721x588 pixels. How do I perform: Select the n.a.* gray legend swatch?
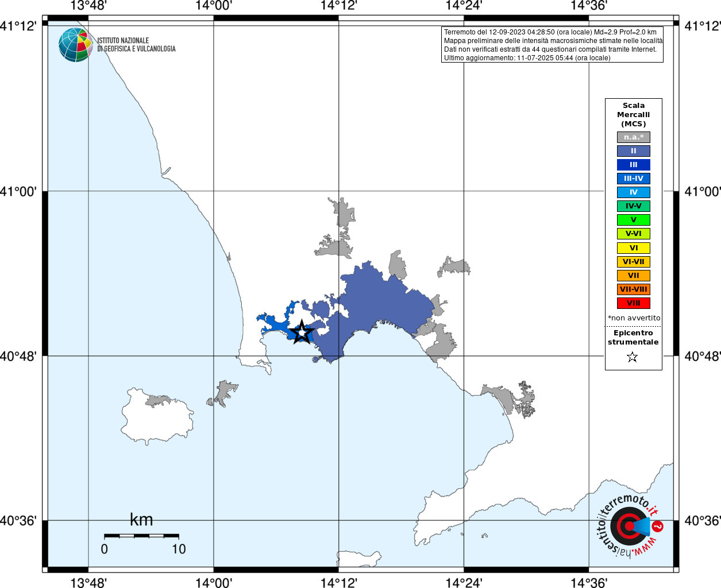634,137
